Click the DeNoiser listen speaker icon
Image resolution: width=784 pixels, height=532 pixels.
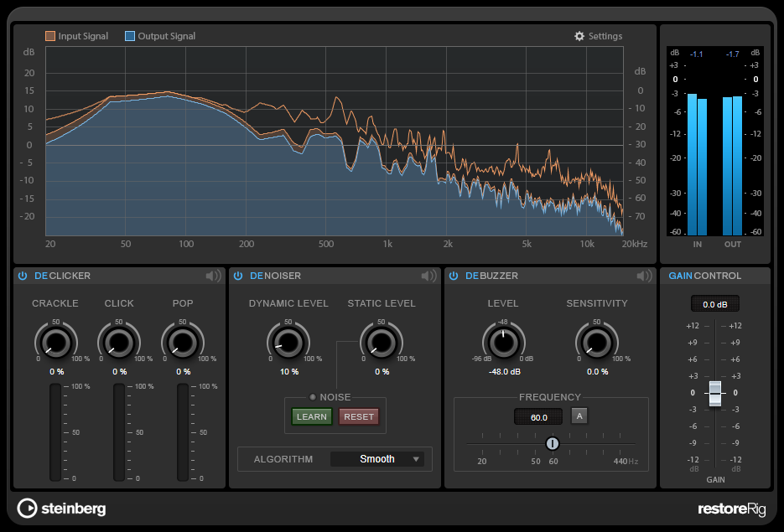click(x=428, y=276)
